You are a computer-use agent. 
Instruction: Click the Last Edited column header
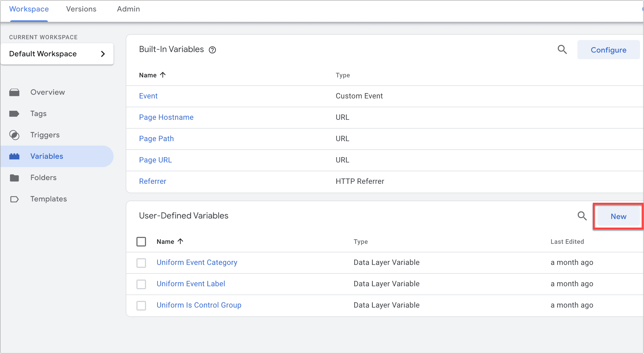point(567,242)
